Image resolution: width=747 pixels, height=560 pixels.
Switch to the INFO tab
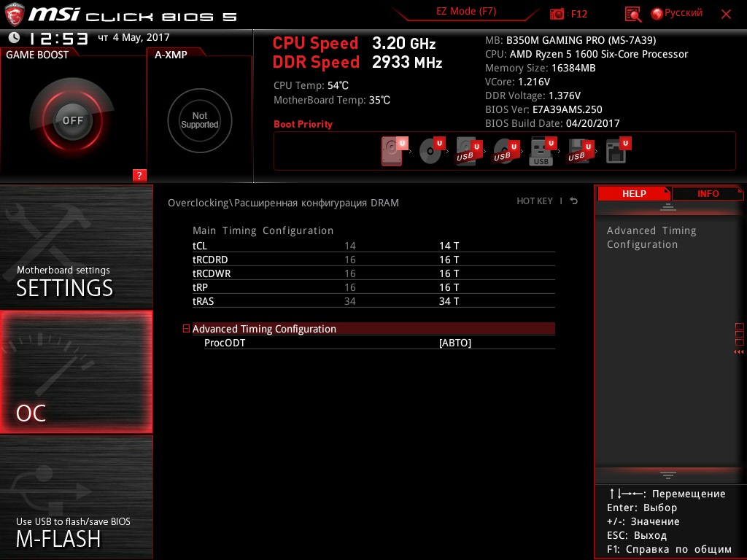point(708,193)
